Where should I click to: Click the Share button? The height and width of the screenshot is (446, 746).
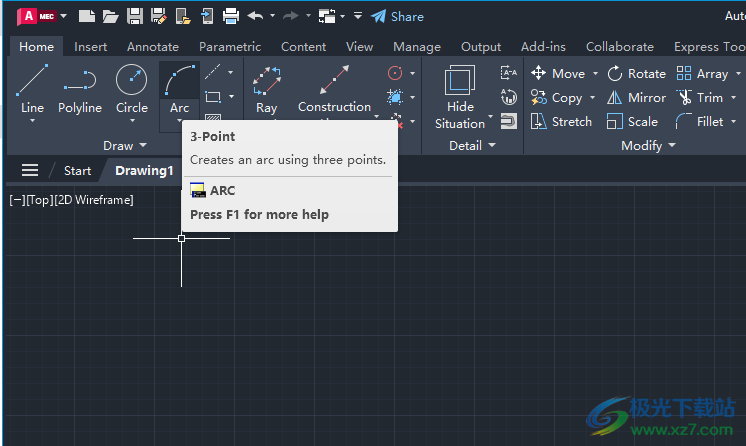tap(397, 17)
